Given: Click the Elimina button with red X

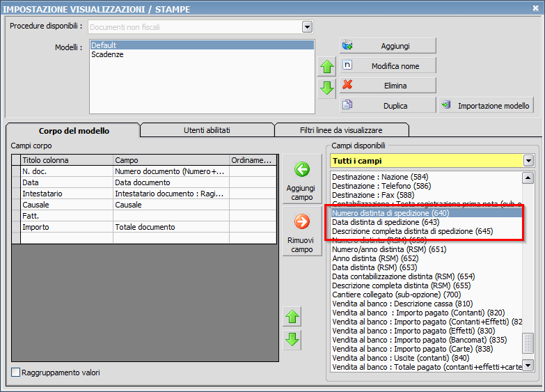Looking at the screenshot, I should [x=388, y=86].
